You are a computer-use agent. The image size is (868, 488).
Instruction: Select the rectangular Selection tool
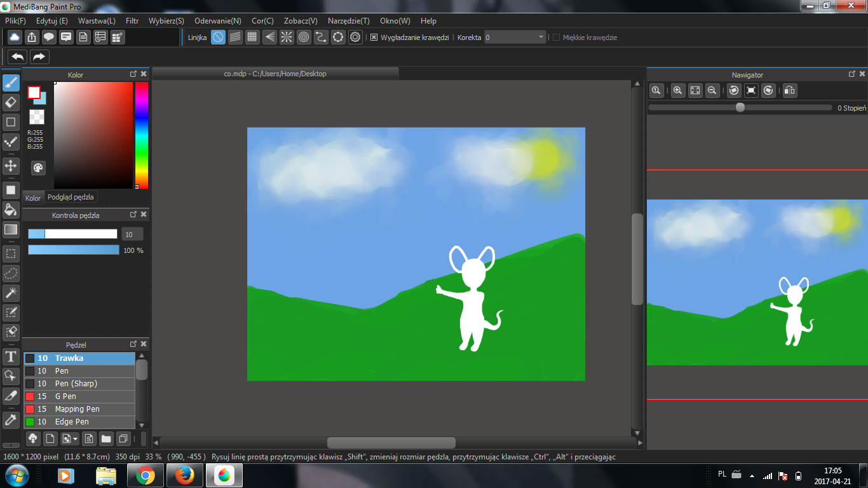coord(11,254)
